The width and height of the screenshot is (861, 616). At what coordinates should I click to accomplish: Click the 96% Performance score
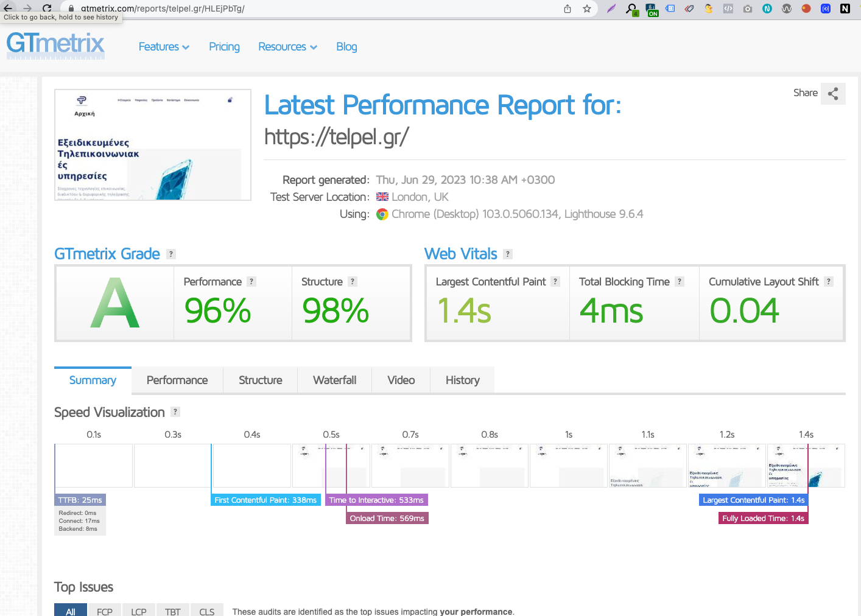[x=217, y=310]
